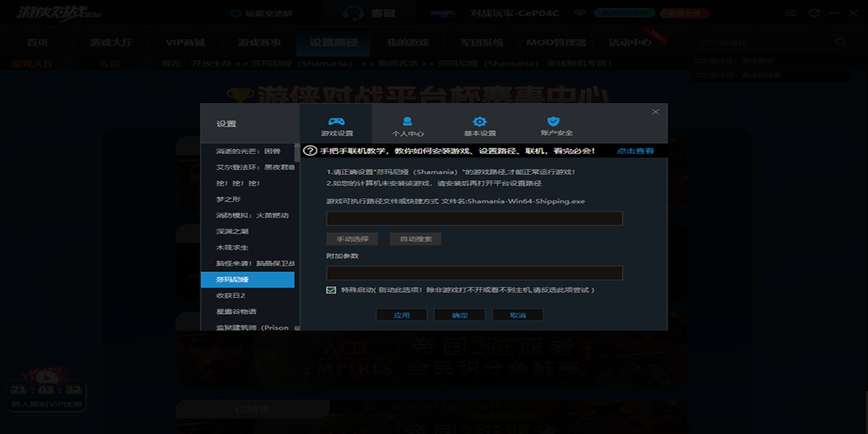This screenshot has height=434, width=868.
Task: Select 木筏求生 in the game list
Action: (247, 247)
